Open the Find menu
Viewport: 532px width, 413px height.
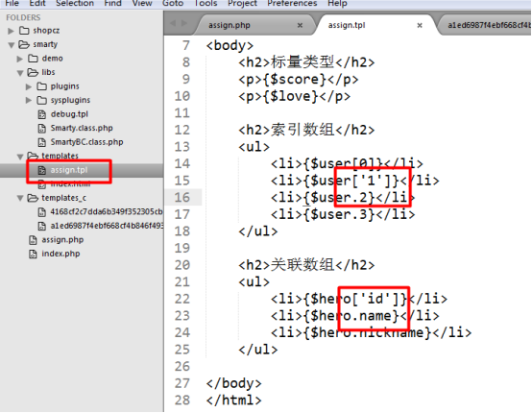[112, 3]
